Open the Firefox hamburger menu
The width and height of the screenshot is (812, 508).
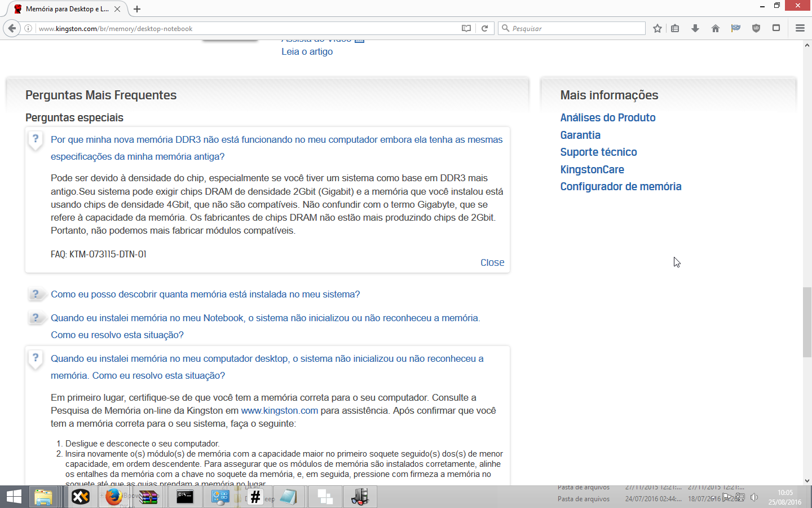click(x=800, y=28)
